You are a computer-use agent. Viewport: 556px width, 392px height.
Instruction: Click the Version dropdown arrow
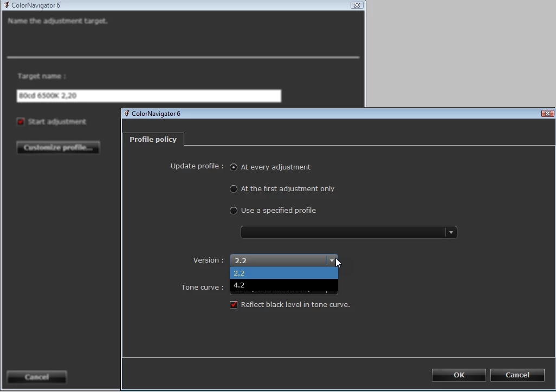332,260
